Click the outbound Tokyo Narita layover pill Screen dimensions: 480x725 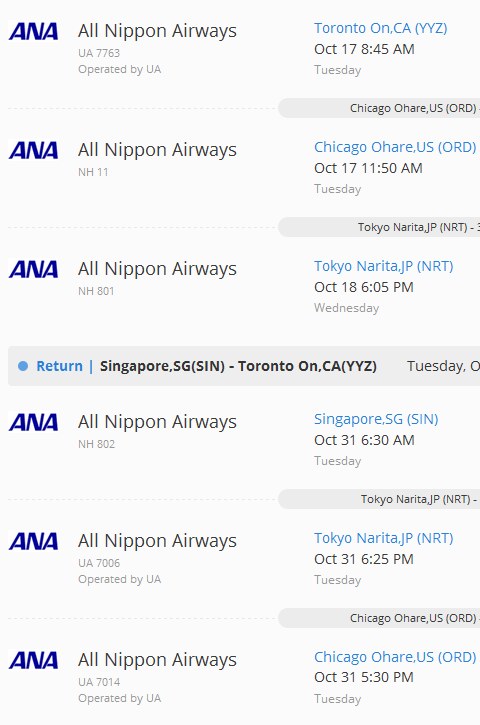[x=379, y=227]
